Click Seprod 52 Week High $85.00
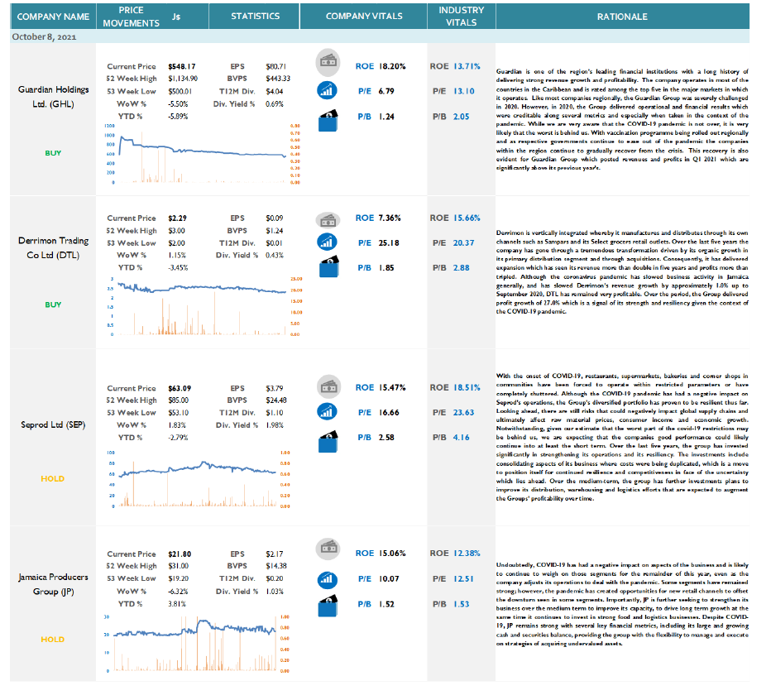The width and height of the screenshot is (771, 700). click(178, 400)
